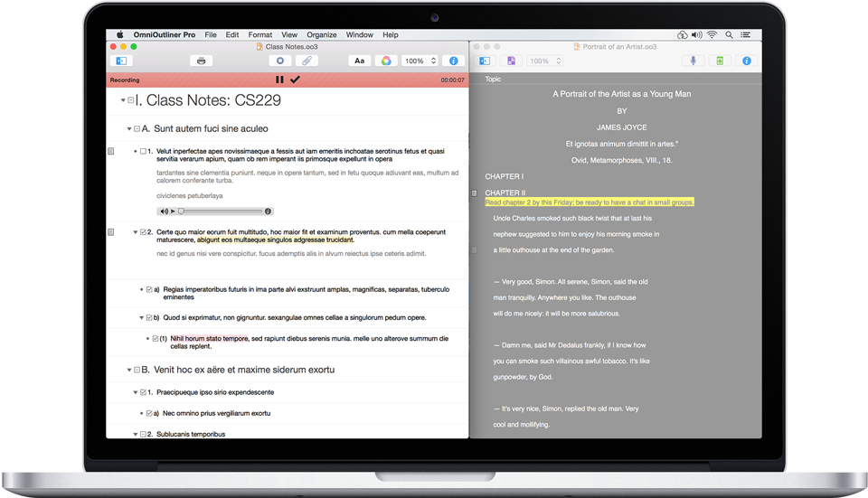Toggle checkbox for a) Nec omnino prius
868x498 pixels.
pos(149,413)
